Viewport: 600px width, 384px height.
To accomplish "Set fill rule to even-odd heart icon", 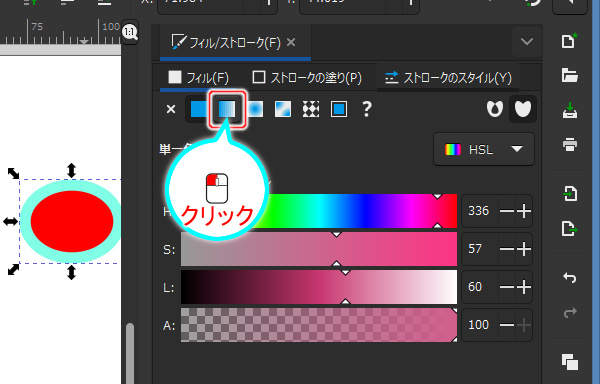I will point(495,109).
